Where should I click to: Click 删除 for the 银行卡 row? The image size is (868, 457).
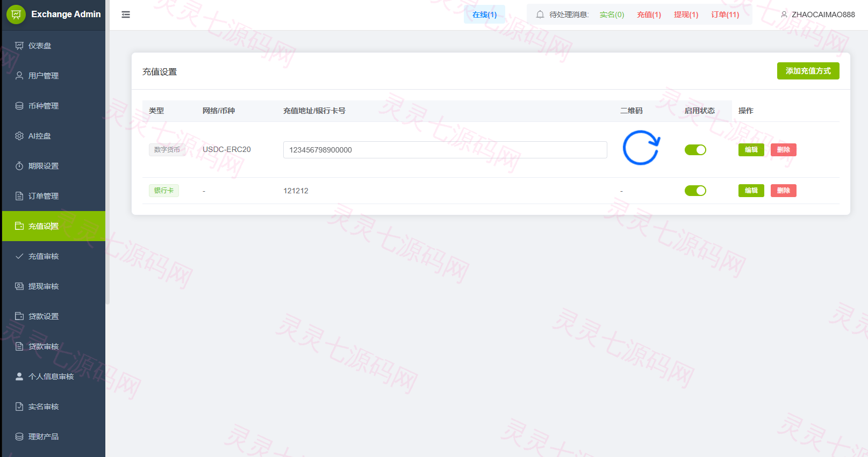click(x=783, y=191)
